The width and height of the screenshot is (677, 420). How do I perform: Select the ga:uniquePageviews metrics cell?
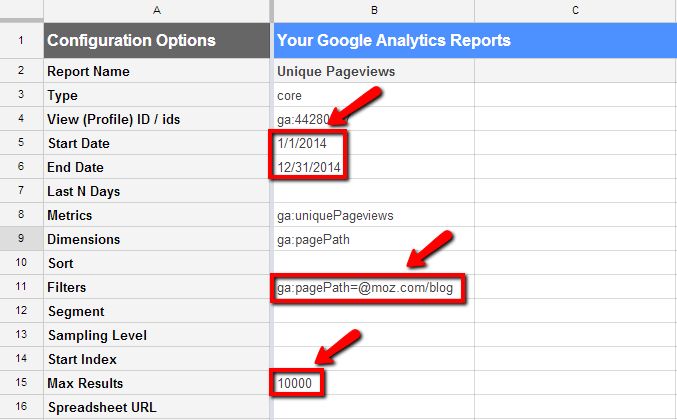click(x=336, y=215)
